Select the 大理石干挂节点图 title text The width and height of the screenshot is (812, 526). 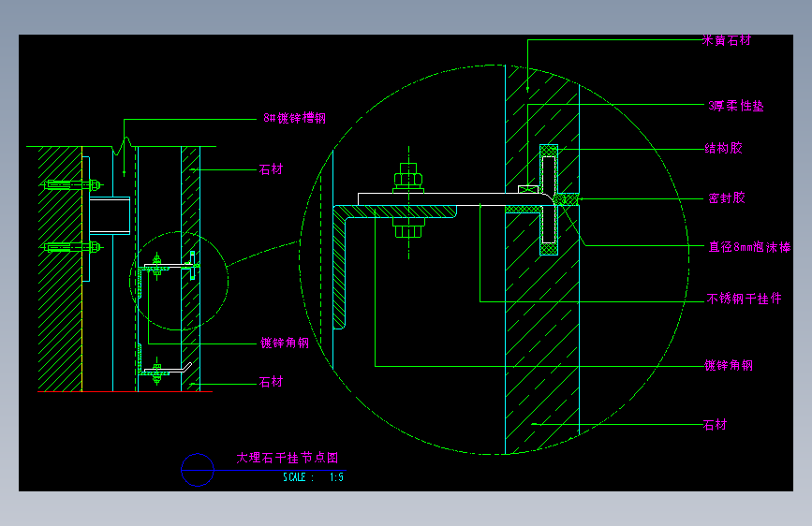click(x=288, y=459)
